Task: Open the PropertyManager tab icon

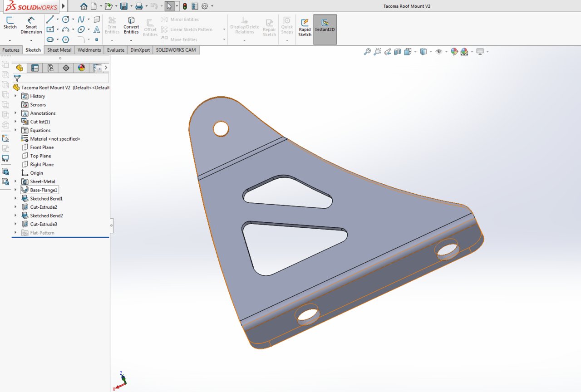Action: (x=34, y=68)
